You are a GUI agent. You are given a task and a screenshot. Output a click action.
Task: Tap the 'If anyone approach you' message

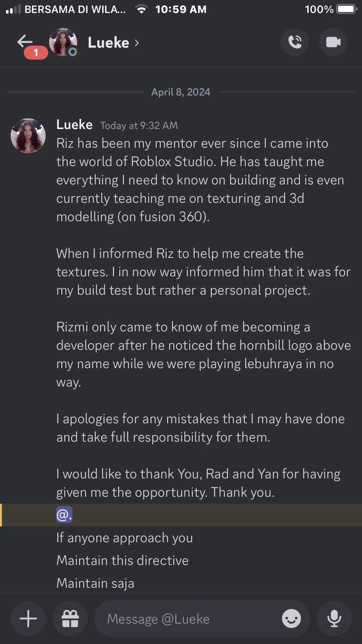point(124,538)
